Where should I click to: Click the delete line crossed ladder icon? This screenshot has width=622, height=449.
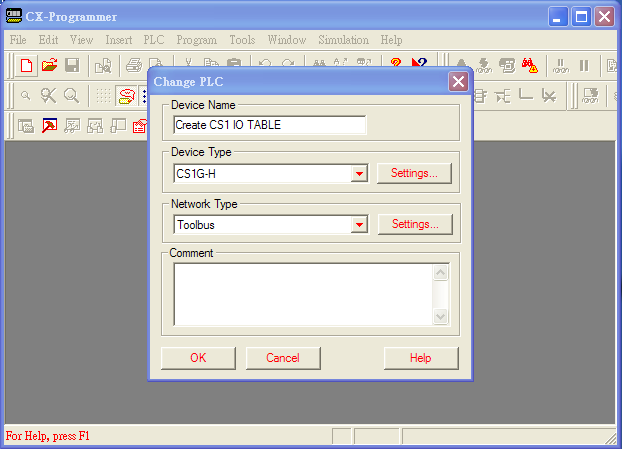[x=549, y=96]
